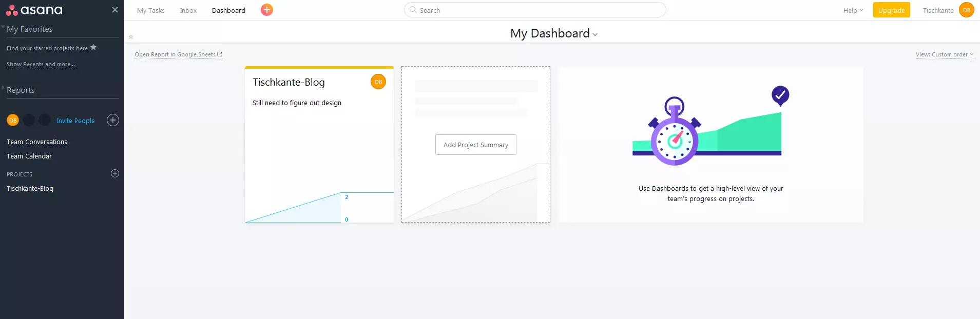Close the sidebar with the X icon
This screenshot has height=319, width=980.
[x=115, y=10]
